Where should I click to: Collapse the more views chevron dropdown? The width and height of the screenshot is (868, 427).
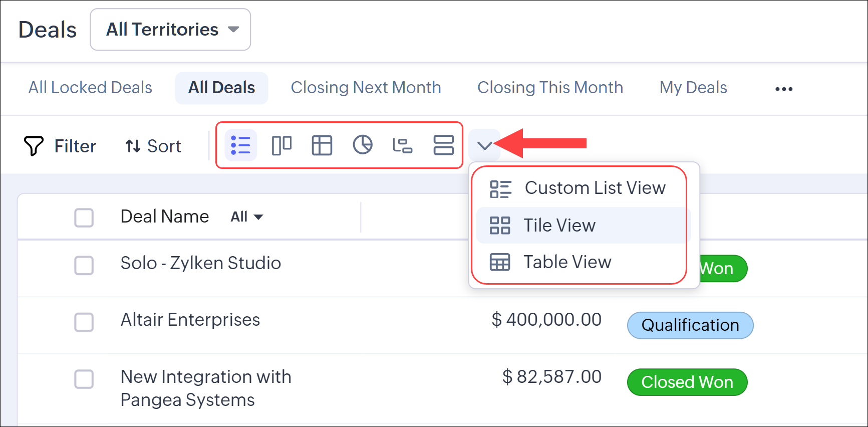(484, 146)
